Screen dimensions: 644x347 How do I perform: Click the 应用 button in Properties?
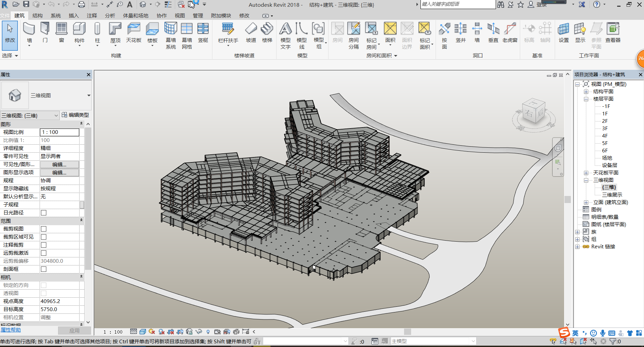(75, 331)
